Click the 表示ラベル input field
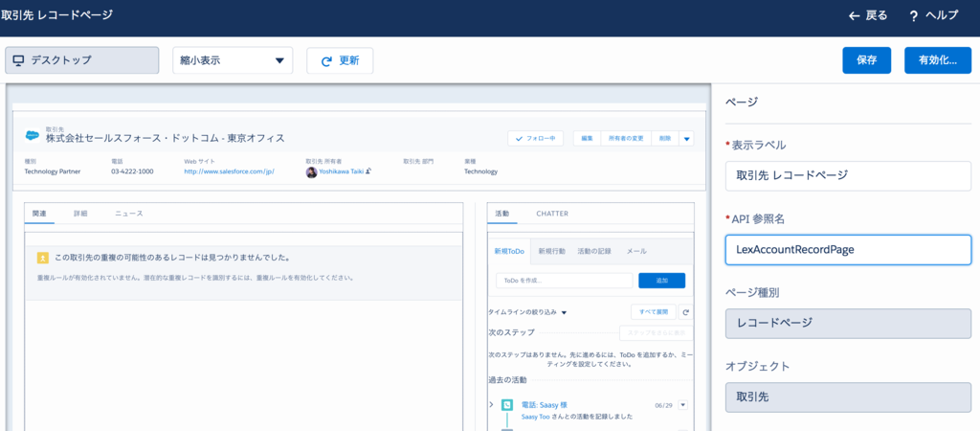Screen dimensions: 980x431 (x=848, y=176)
